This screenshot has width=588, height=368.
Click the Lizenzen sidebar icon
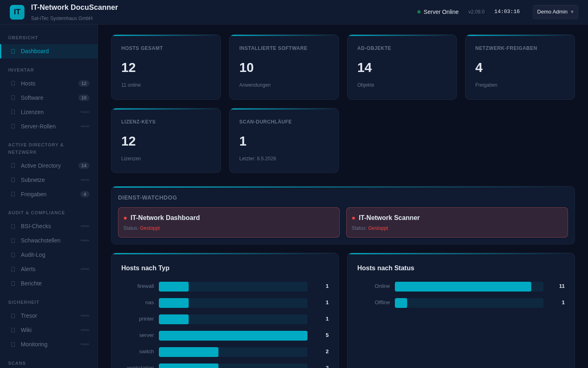(13, 112)
